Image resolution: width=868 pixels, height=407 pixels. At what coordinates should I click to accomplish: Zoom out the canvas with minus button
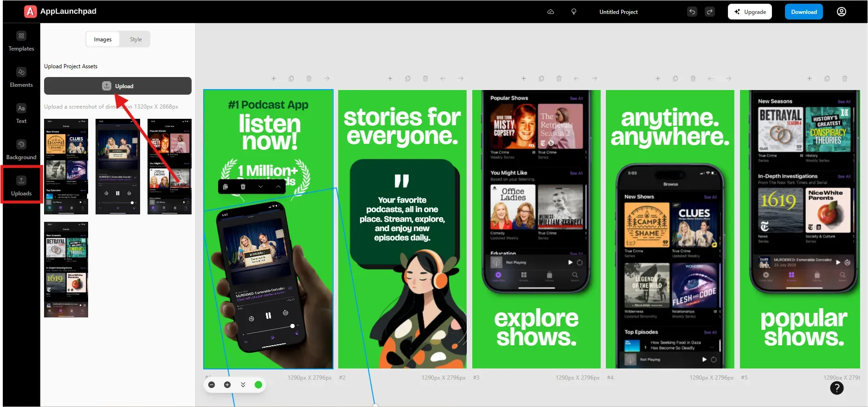[212, 385]
